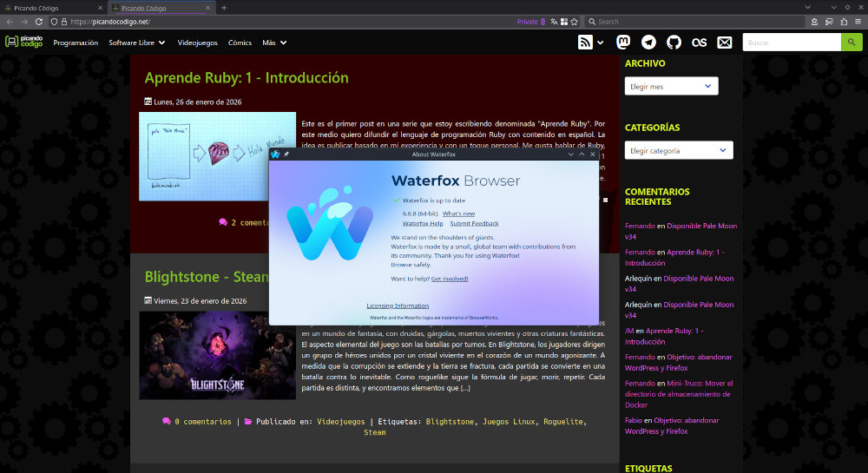Click the Blightstone - Steam post title

point(207,277)
